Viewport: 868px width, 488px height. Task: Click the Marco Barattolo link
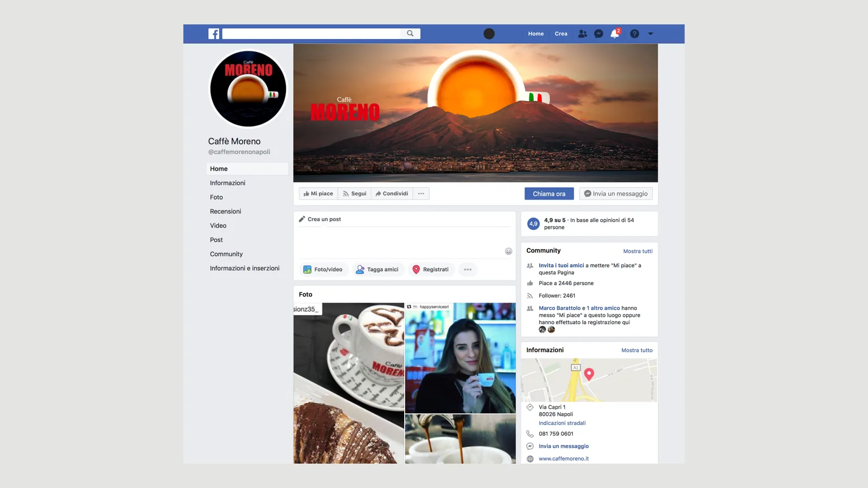pyautogui.click(x=559, y=308)
